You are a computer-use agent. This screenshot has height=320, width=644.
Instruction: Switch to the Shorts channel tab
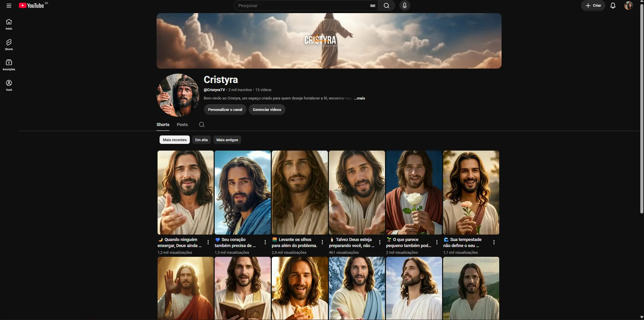click(163, 125)
